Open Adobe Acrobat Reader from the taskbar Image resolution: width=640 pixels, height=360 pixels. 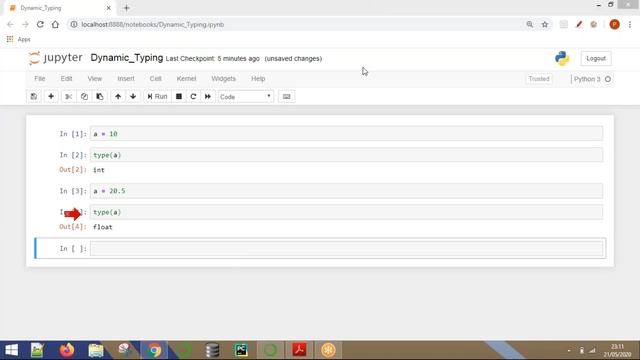(x=299, y=350)
